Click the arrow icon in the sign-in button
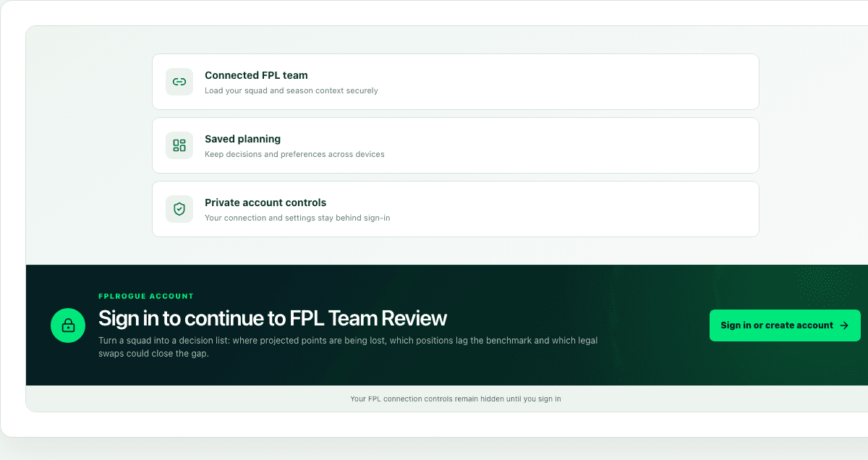 click(844, 325)
